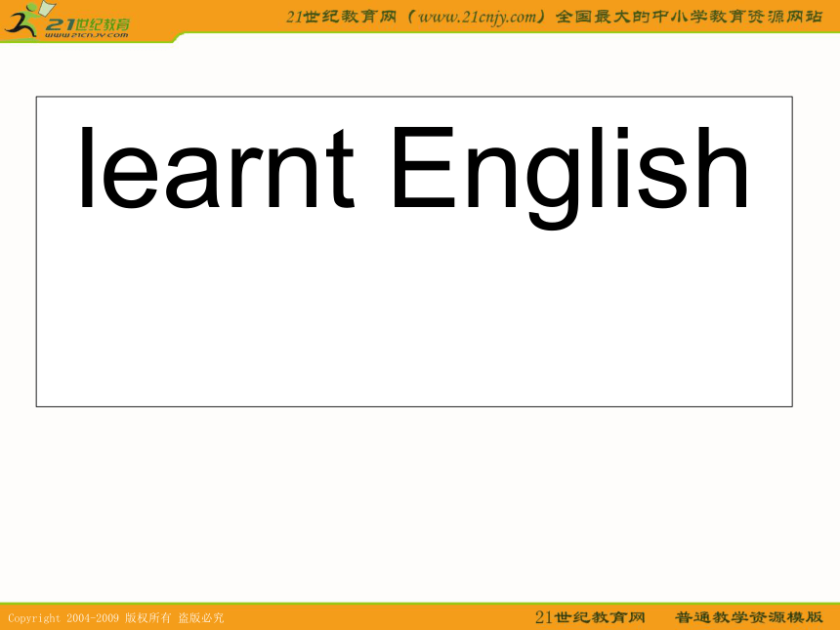Click the Copyright 2004-2009 footer text
Viewport: 840px width, 630px height.
click(x=115, y=617)
